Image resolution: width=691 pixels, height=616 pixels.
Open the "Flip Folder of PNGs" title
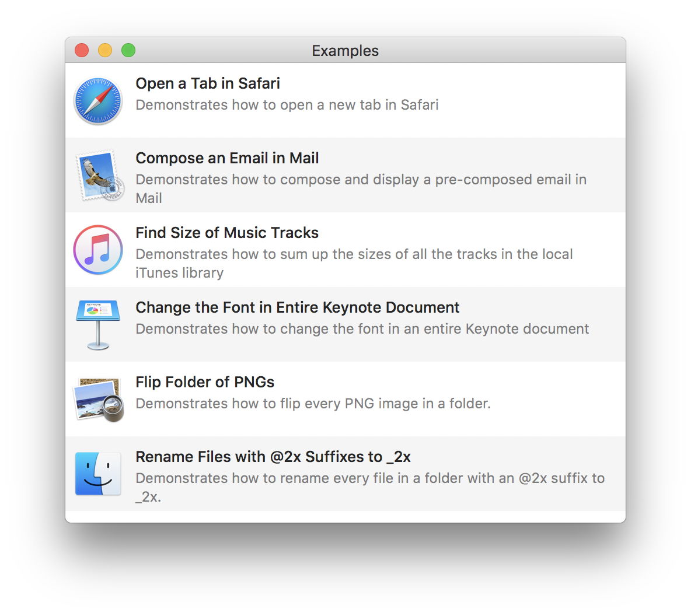[x=205, y=382]
